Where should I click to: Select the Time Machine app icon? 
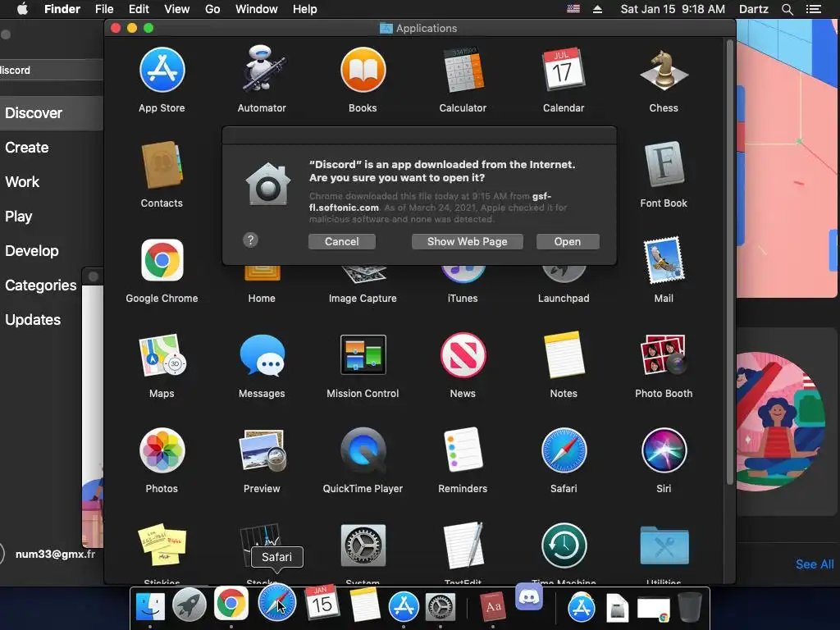[564, 546]
